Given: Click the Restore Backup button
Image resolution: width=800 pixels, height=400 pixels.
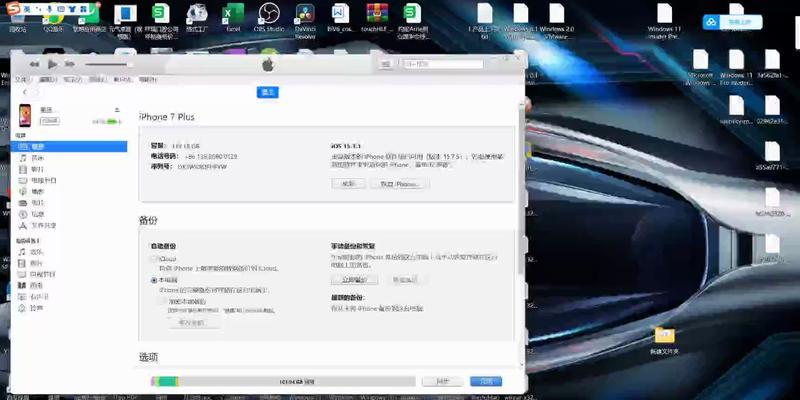Looking at the screenshot, I should [x=405, y=280].
